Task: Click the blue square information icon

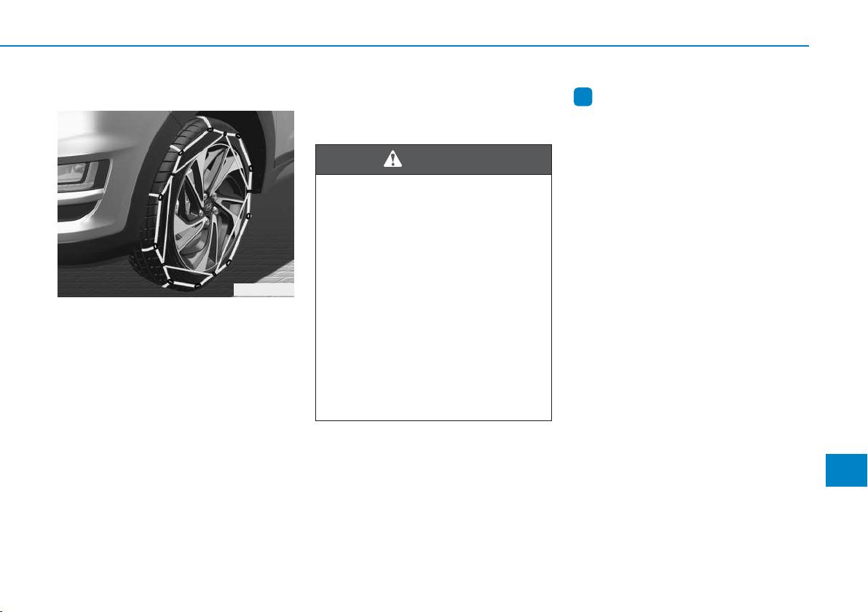Action: point(583,97)
